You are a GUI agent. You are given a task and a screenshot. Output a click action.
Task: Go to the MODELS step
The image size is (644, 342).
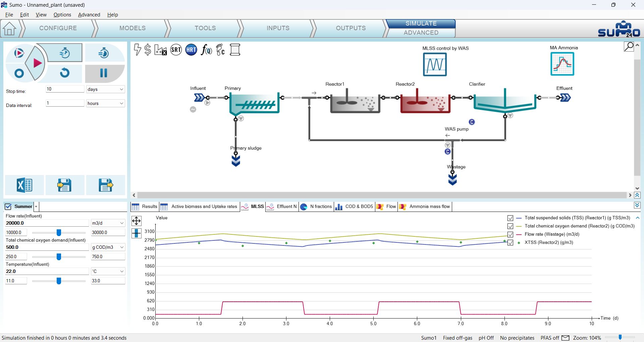(x=132, y=28)
